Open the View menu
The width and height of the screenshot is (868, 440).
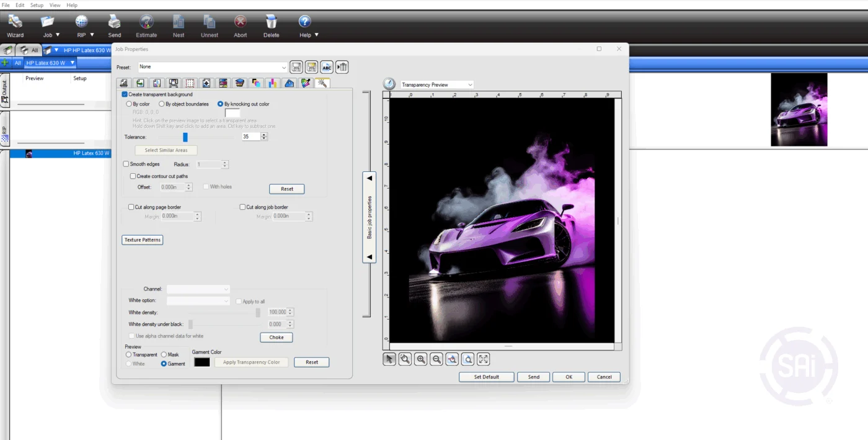(x=55, y=5)
